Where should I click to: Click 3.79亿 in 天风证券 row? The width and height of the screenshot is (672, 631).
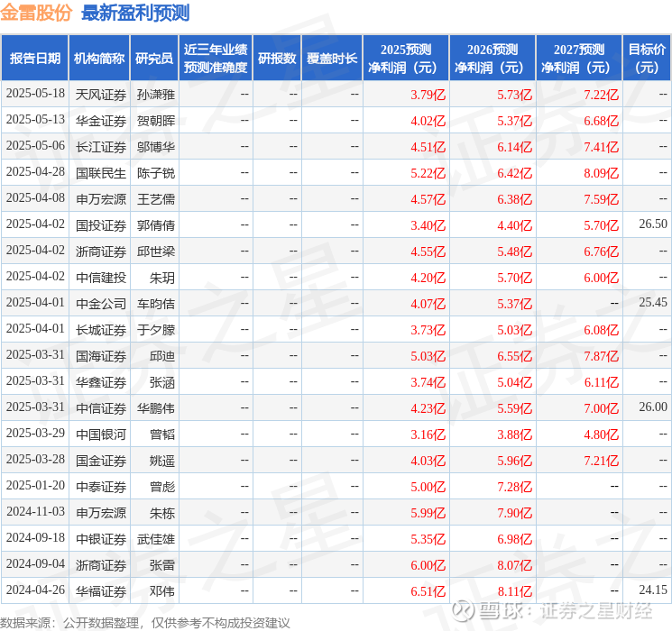click(428, 95)
